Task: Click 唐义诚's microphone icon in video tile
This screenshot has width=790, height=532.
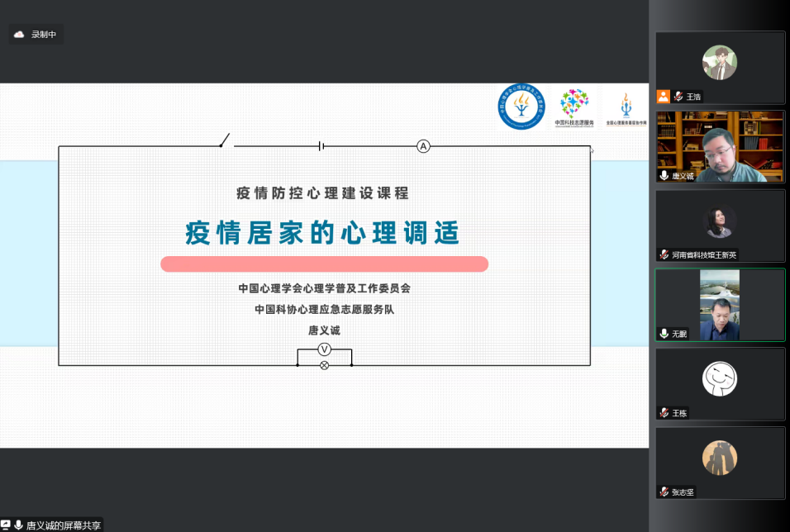Action: [x=664, y=175]
